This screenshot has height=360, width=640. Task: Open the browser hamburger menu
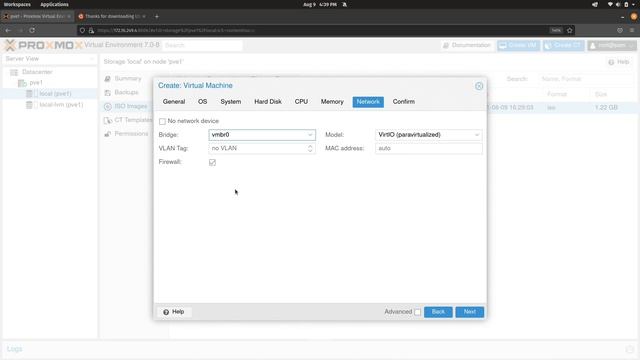pyautogui.click(x=632, y=30)
